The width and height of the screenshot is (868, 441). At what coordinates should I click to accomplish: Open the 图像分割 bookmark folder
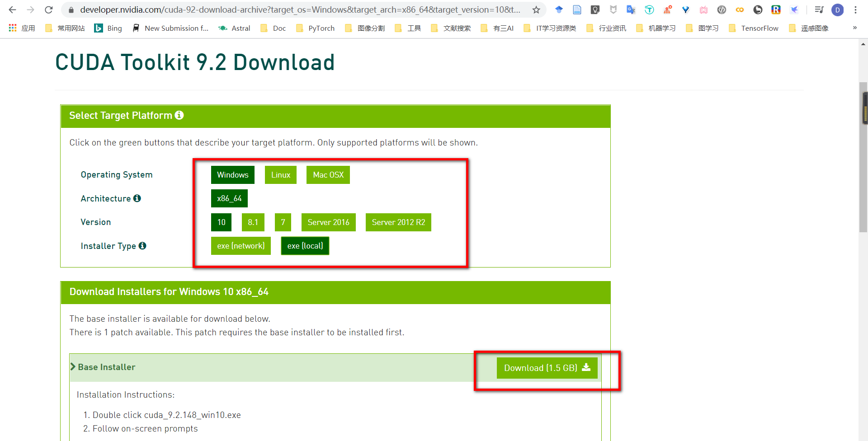click(x=365, y=28)
